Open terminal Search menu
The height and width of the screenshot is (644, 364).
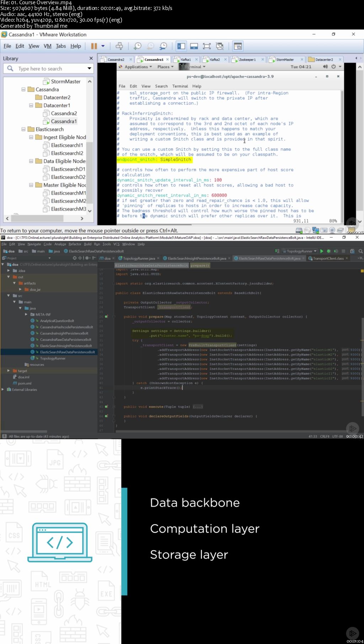(161, 86)
